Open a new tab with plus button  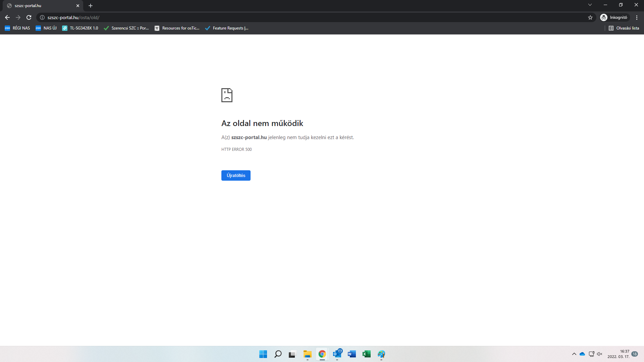pyautogui.click(x=91, y=6)
